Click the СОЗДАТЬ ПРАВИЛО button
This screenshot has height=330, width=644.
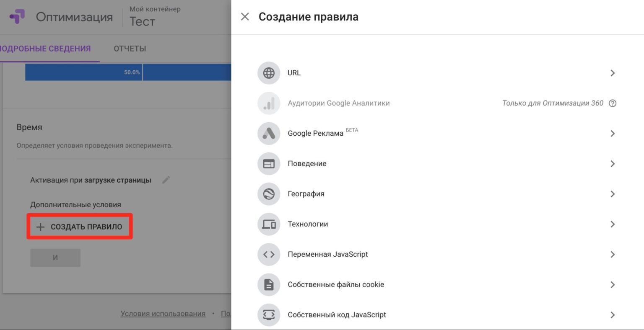pos(80,227)
